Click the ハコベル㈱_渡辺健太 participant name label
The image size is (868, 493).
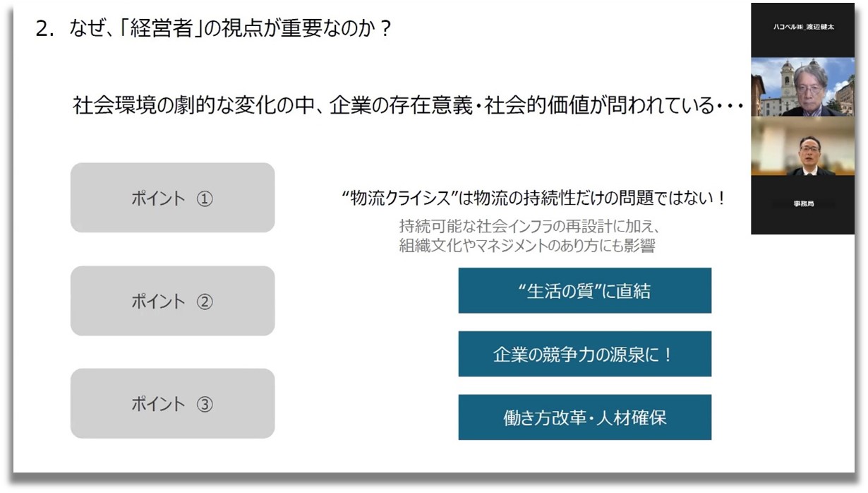[802, 27]
